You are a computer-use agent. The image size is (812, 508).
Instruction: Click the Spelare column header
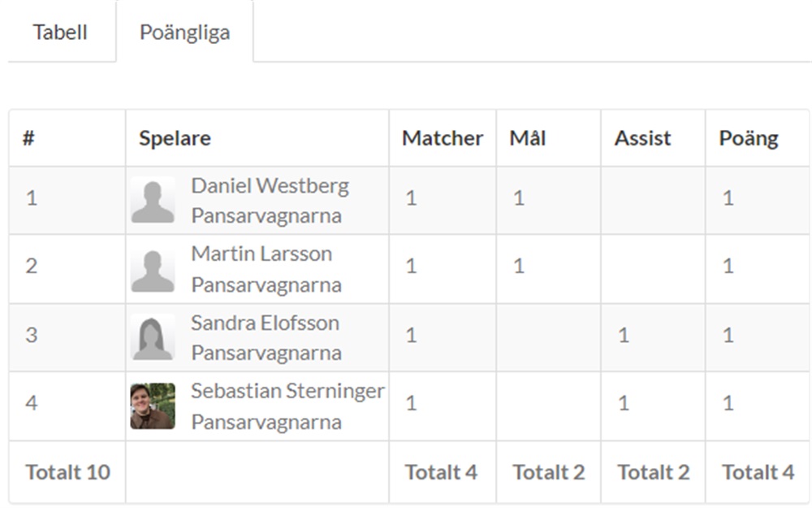tap(175, 138)
